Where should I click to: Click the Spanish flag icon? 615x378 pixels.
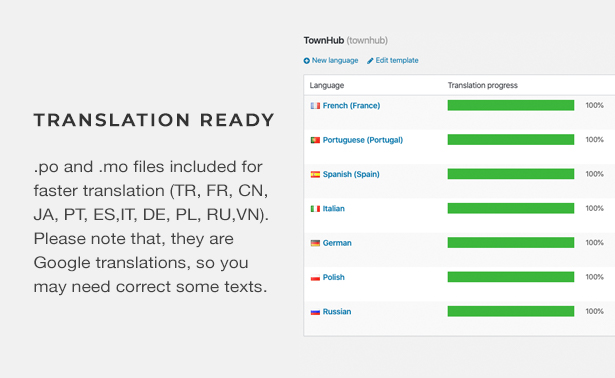[315, 174]
